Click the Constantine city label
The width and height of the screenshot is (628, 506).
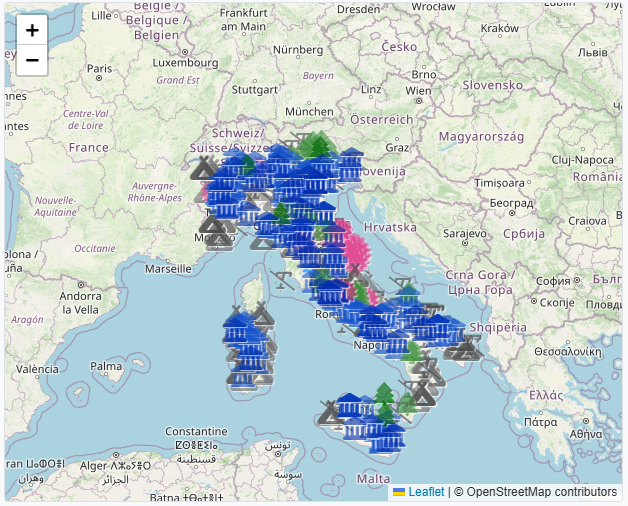(x=196, y=431)
